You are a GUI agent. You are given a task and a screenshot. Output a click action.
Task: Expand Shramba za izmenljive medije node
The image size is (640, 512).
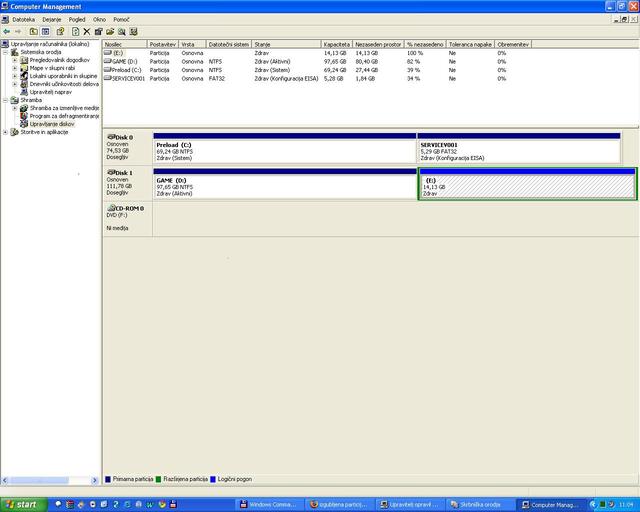coord(15,108)
